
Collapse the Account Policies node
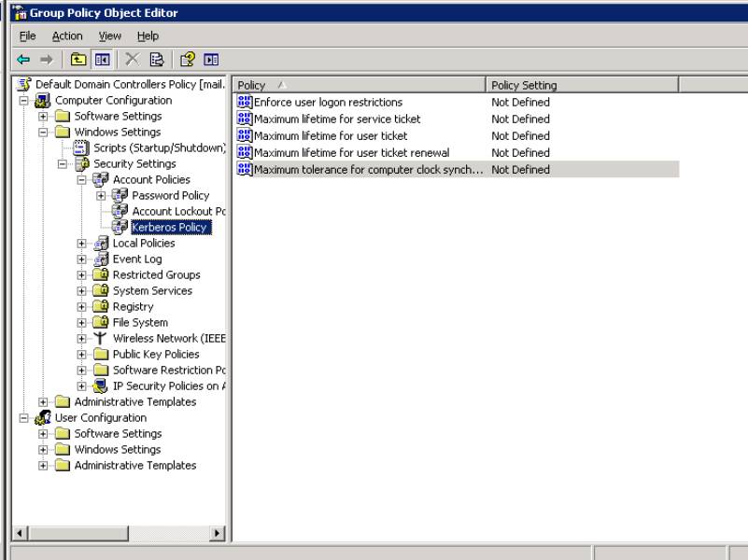(x=81, y=180)
